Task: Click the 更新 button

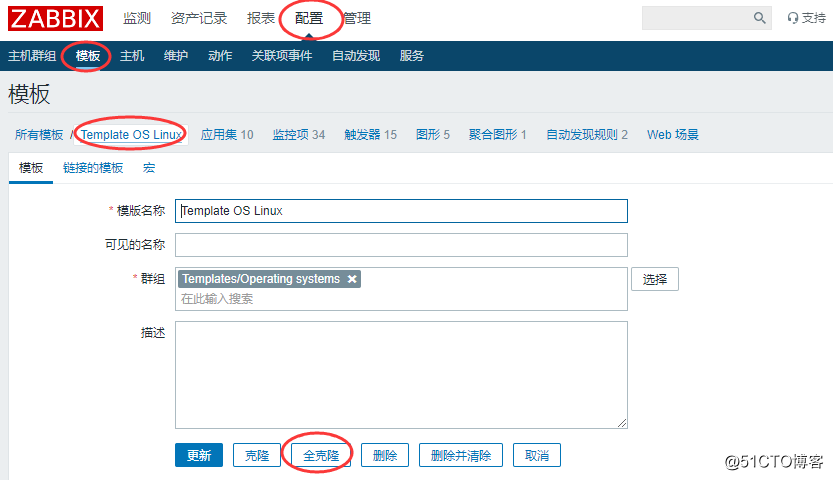Action: [x=199, y=456]
